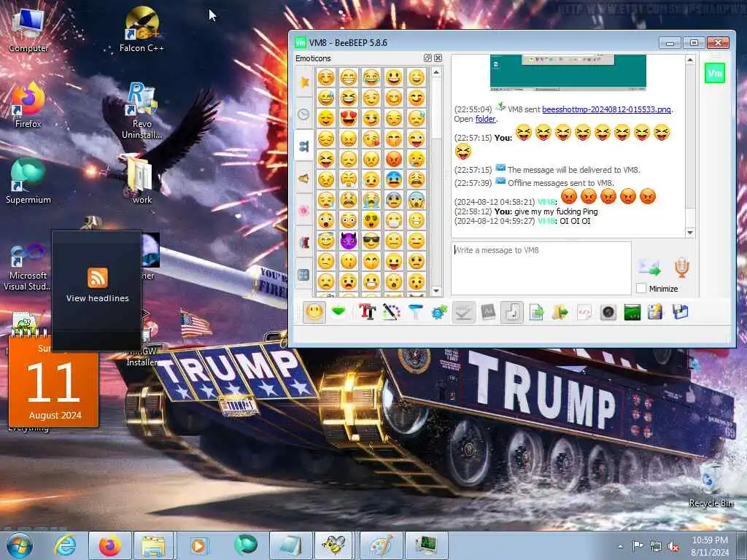Click the green screen toolbar icon
Image resolution: width=747 pixels, height=560 pixels.
tap(632, 312)
